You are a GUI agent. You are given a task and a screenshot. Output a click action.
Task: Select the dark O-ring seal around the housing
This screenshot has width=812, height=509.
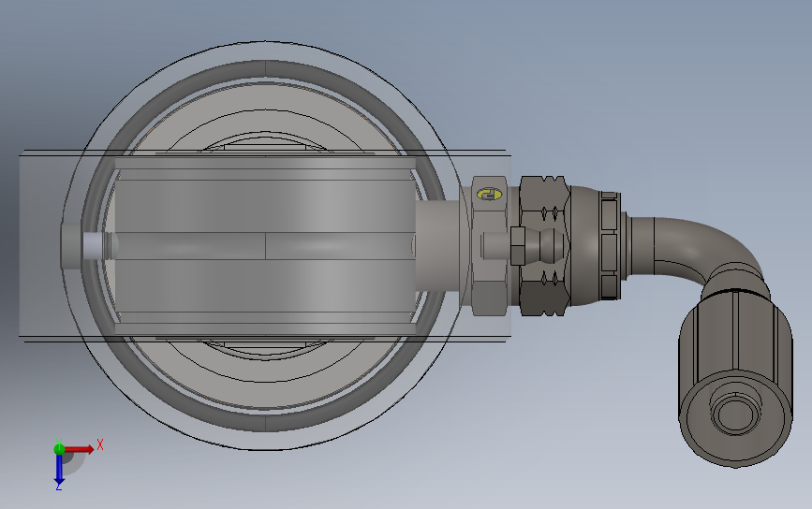point(265,69)
